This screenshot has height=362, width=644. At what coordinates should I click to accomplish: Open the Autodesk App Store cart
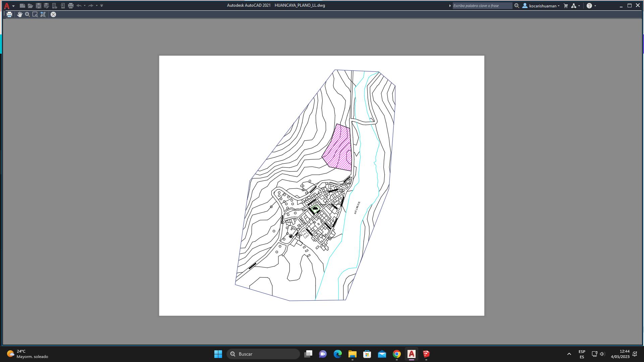pyautogui.click(x=566, y=6)
